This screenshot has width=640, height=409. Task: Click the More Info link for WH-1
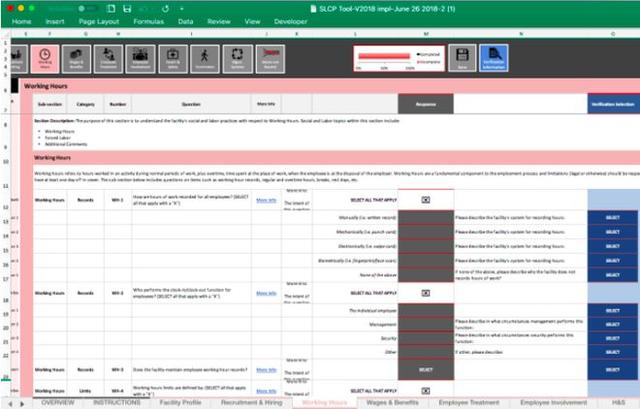tap(266, 200)
